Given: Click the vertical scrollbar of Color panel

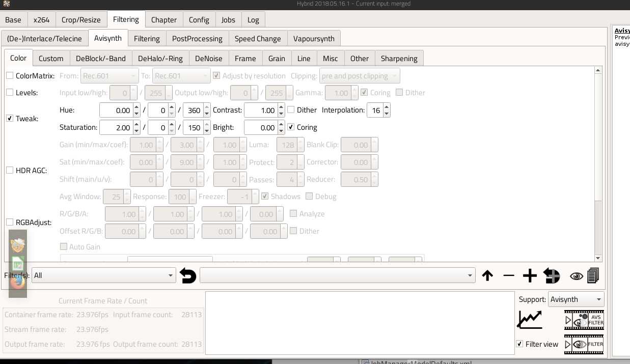Looking at the screenshot, I should point(598,163).
